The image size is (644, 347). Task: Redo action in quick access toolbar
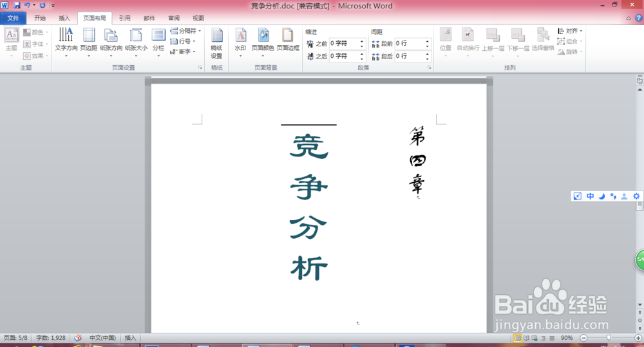tap(43, 5)
